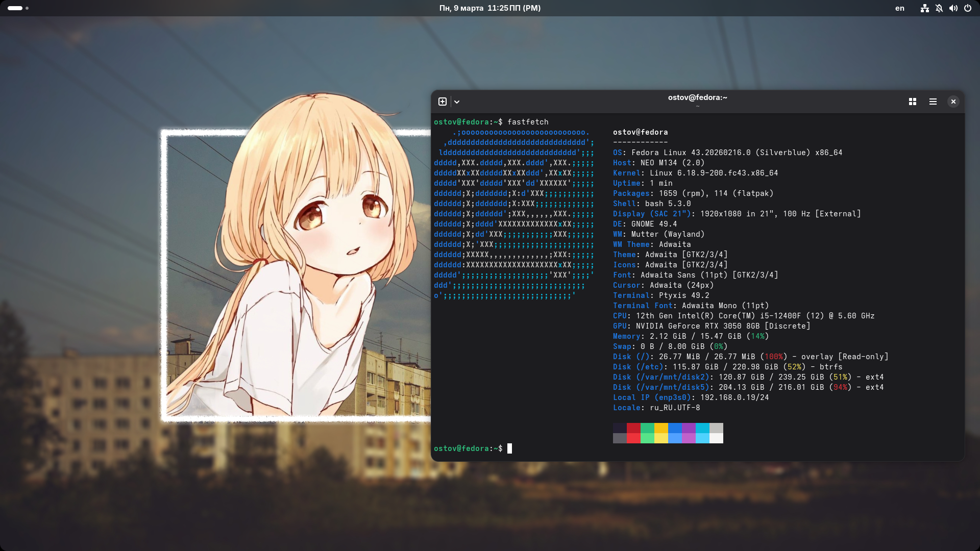Click the terminal title ostov@fedora:~
The height and width of the screenshot is (551, 980).
tap(697, 97)
